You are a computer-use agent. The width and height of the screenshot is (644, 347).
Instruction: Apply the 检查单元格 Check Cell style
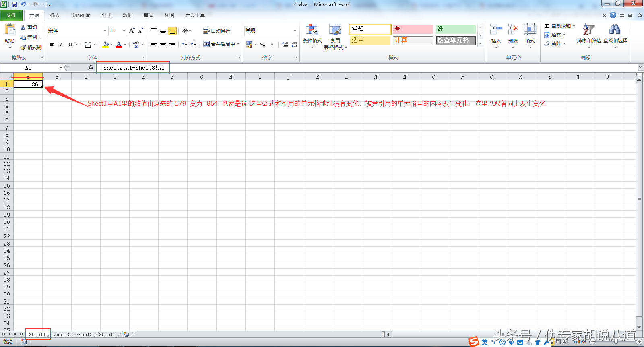(x=456, y=40)
